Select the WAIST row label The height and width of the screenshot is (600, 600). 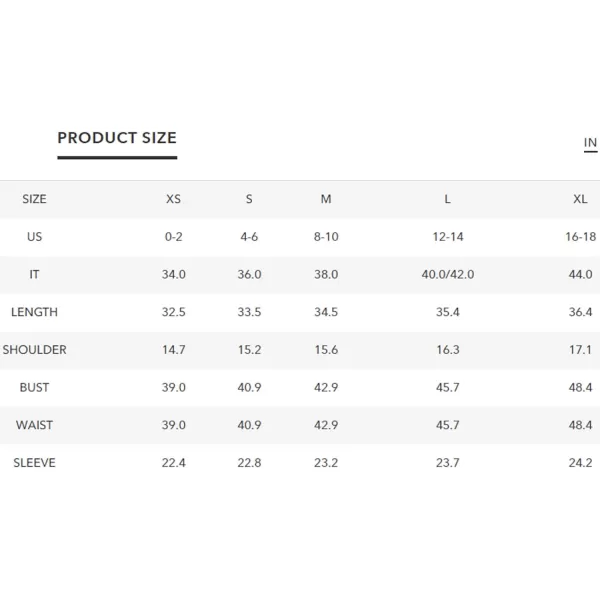[34, 425]
